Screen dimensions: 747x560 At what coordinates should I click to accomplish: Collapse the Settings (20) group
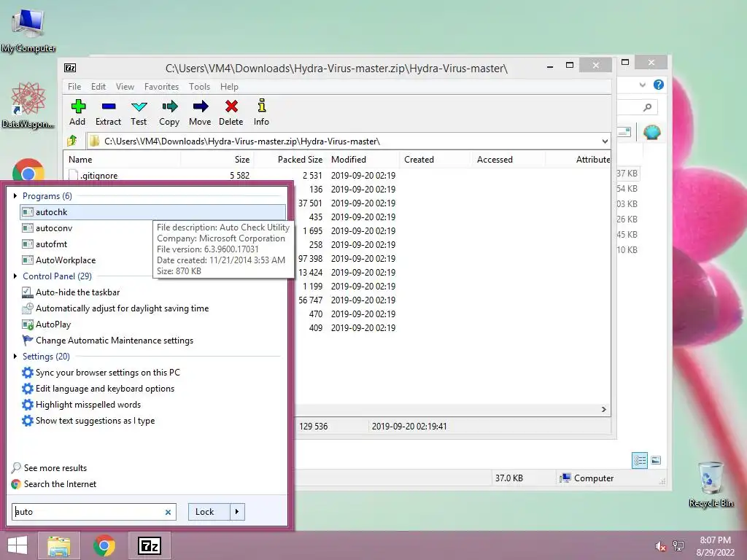(x=15, y=356)
